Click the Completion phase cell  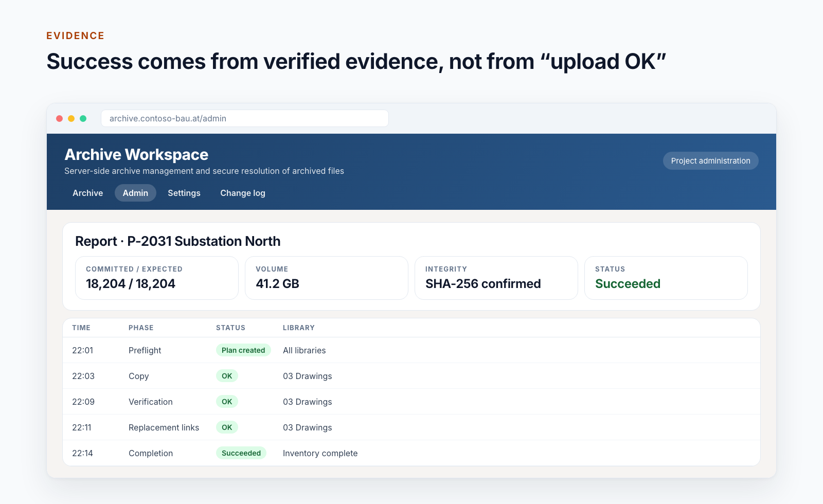tap(150, 453)
